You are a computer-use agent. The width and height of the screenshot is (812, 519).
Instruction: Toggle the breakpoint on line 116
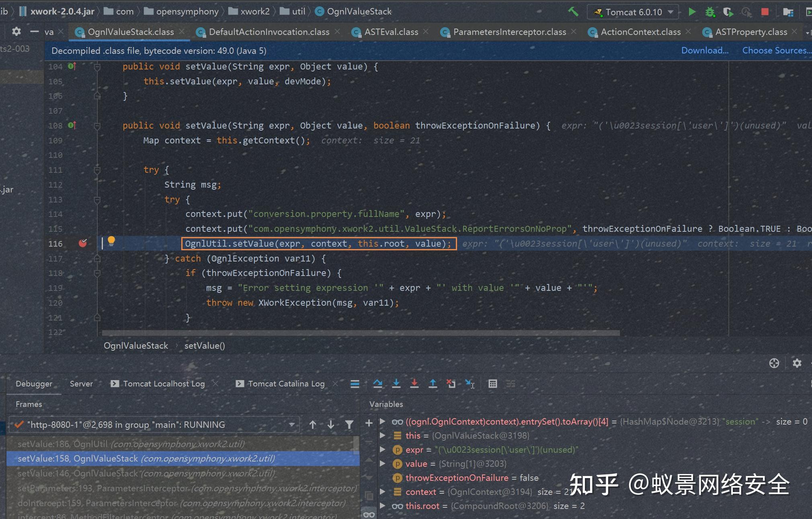[83, 243]
